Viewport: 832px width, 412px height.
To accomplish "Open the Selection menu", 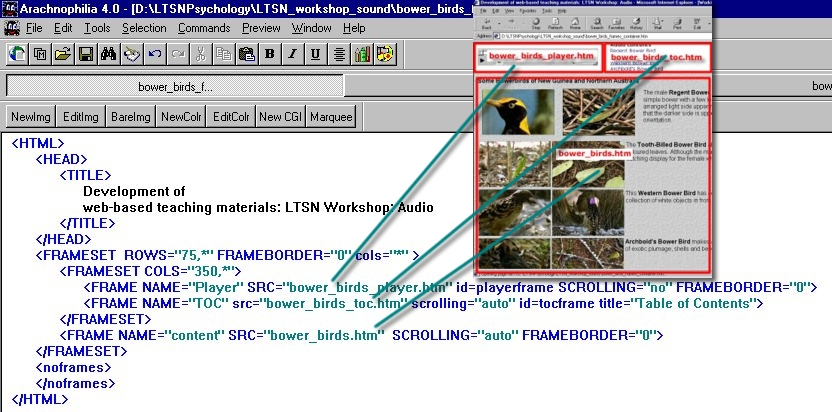I will [x=144, y=27].
